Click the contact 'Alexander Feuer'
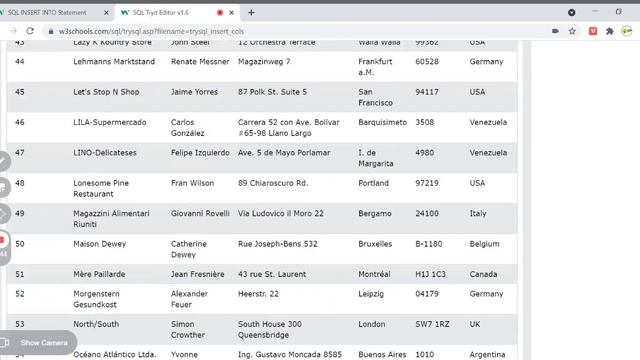 (189, 299)
